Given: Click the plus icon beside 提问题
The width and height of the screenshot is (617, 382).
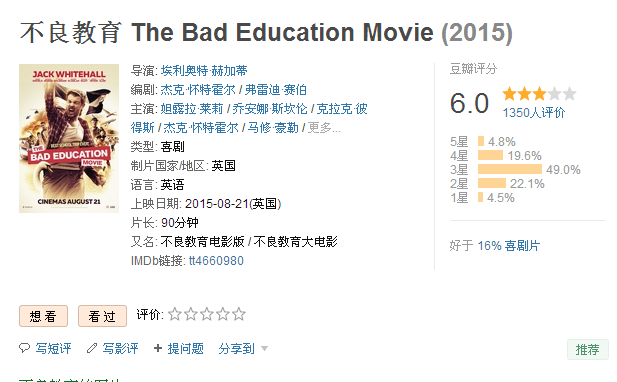Looking at the screenshot, I should click(x=158, y=348).
